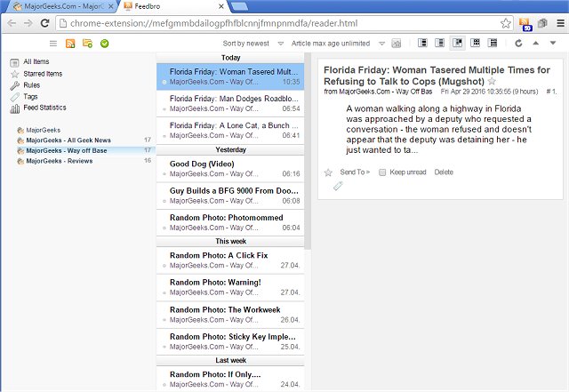
Task: Star the article beside Send To
Action: pyautogui.click(x=328, y=172)
